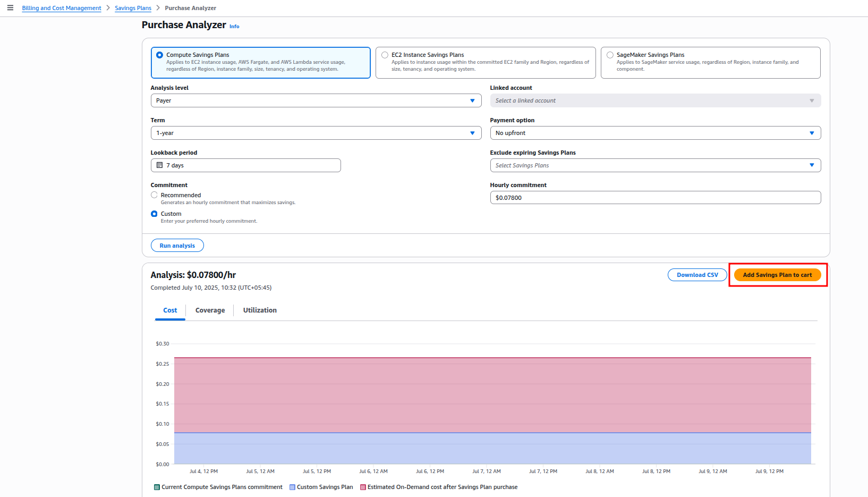Select SageMaker Savings Plans option
The image size is (868, 497).
point(610,55)
